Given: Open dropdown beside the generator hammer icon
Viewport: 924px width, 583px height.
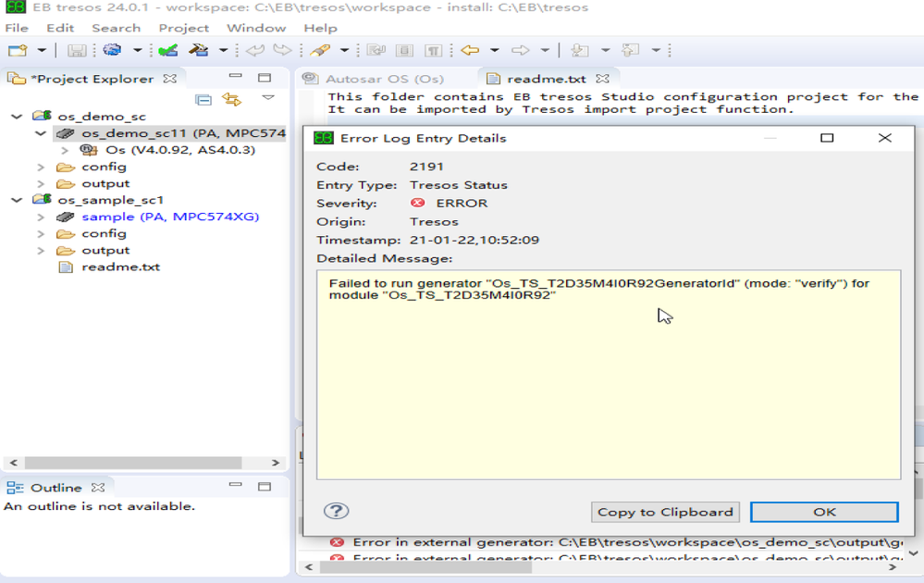Looking at the screenshot, I should pyautogui.click(x=222, y=51).
